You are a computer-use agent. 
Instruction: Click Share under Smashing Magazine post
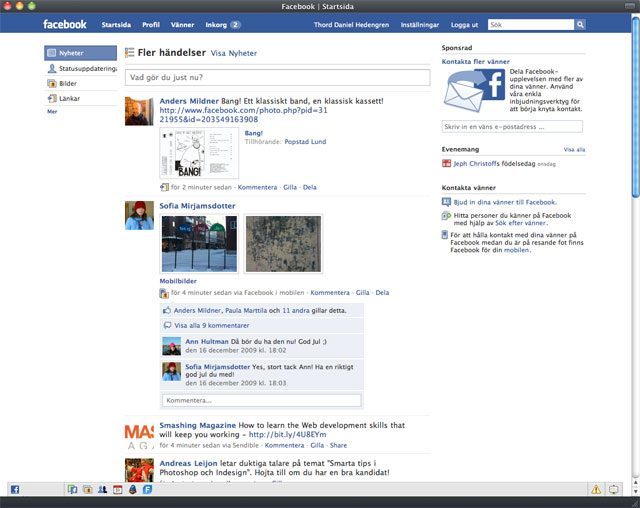point(338,445)
